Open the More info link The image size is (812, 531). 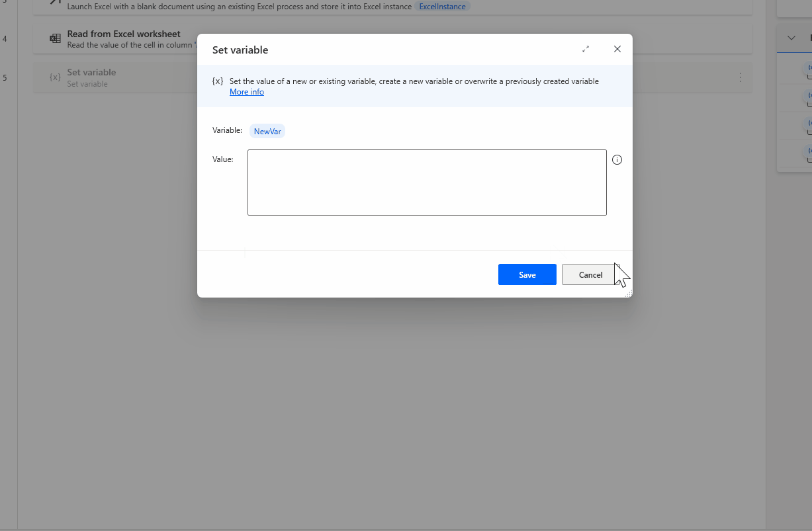246,91
